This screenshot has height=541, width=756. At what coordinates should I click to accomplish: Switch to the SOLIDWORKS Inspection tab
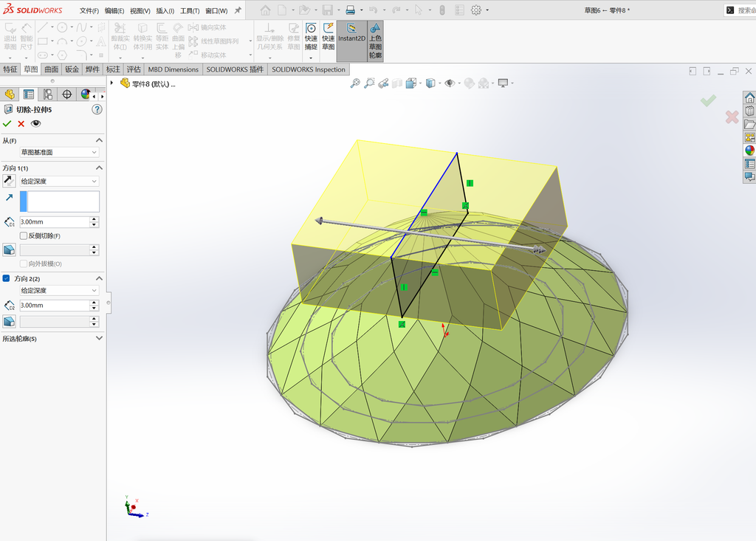pos(309,69)
